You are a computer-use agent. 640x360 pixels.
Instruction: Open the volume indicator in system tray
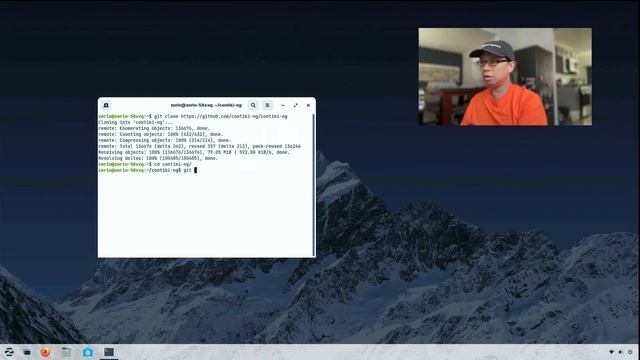coord(620,352)
